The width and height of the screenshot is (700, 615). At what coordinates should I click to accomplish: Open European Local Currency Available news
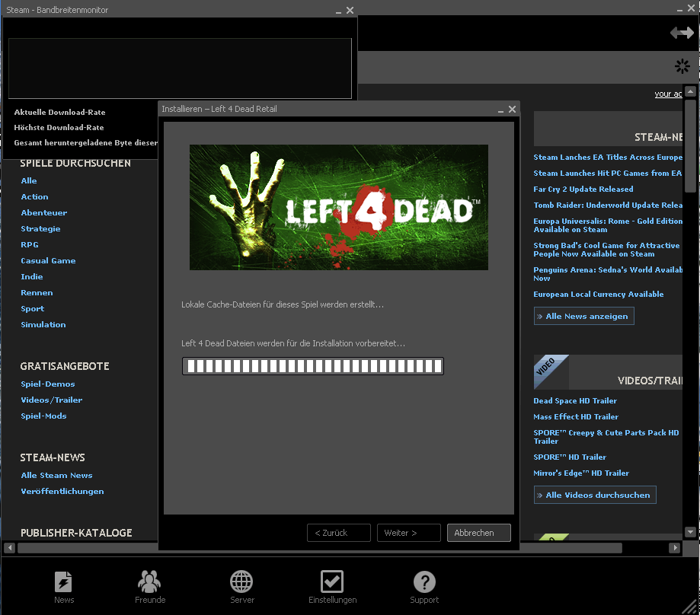point(598,295)
